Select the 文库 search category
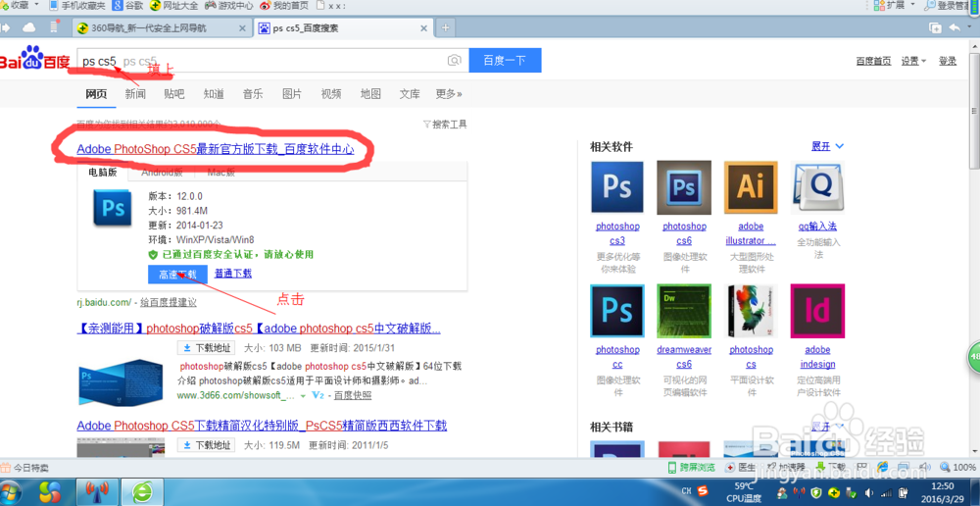The width and height of the screenshot is (980, 506). point(410,94)
